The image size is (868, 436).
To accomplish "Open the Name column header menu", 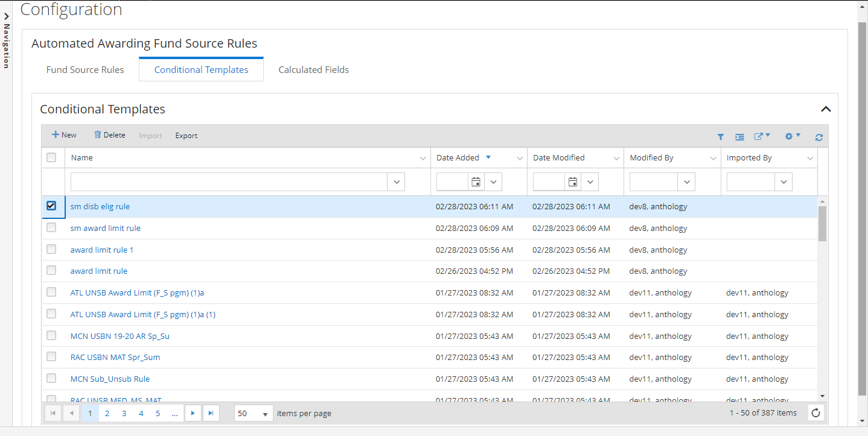I will pyautogui.click(x=423, y=158).
